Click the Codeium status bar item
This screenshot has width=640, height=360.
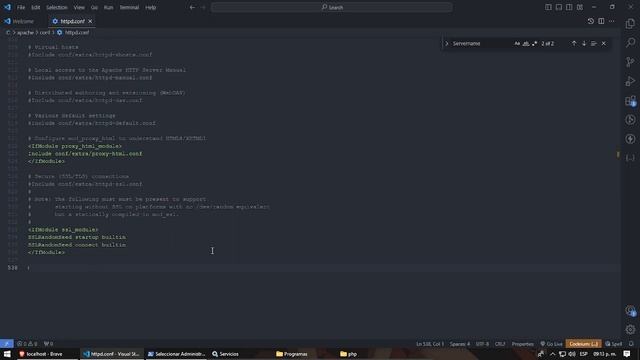583,344
